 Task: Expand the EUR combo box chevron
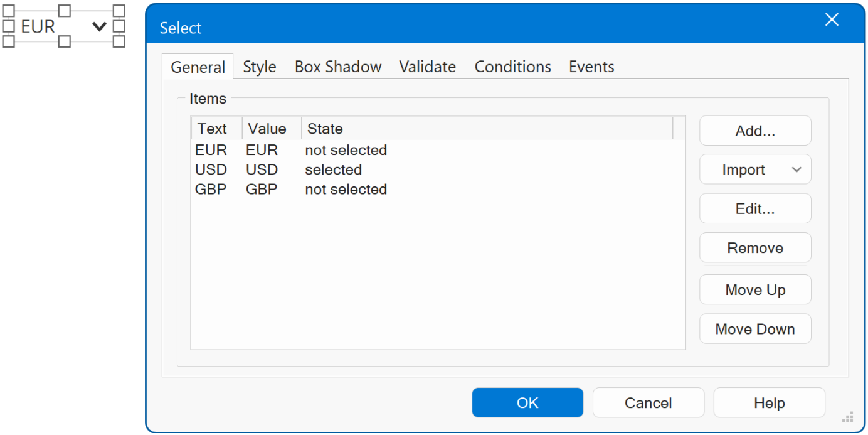click(x=99, y=26)
